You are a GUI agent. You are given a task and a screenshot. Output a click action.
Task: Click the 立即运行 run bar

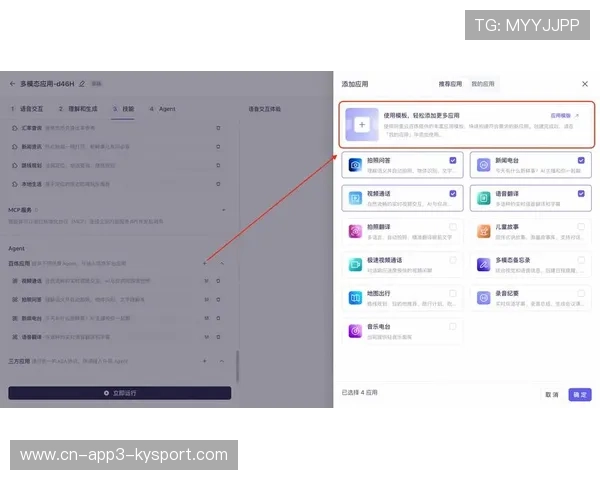[x=119, y=393]
